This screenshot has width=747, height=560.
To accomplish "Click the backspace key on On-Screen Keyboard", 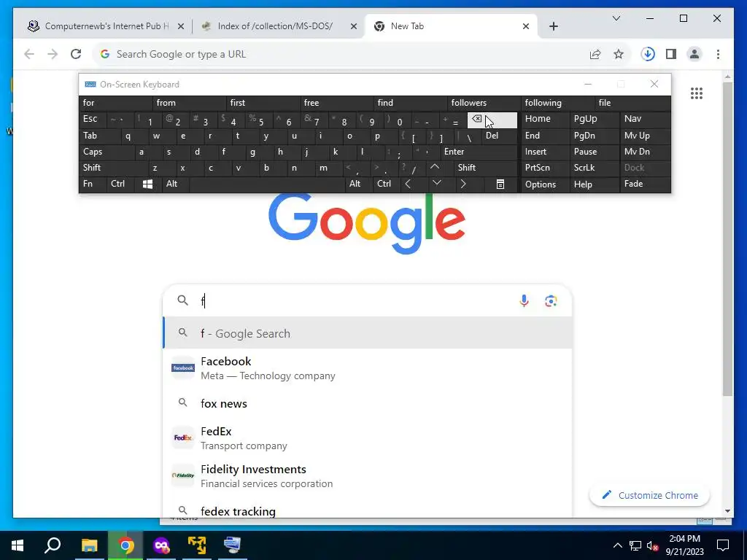I will click(x=492, y=120).
